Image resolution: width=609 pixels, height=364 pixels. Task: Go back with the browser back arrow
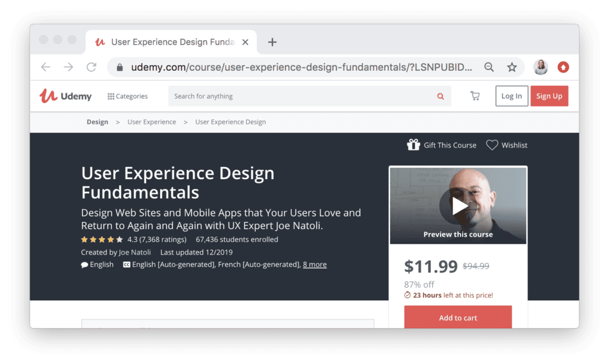pyautogui.click(x=46, y=67)
